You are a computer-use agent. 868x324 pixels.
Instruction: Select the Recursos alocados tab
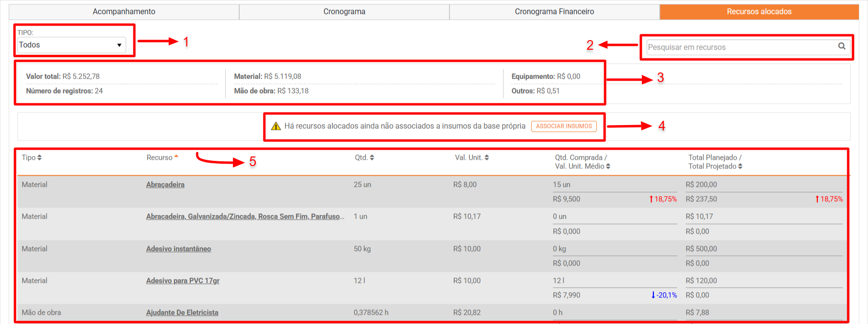759,12
